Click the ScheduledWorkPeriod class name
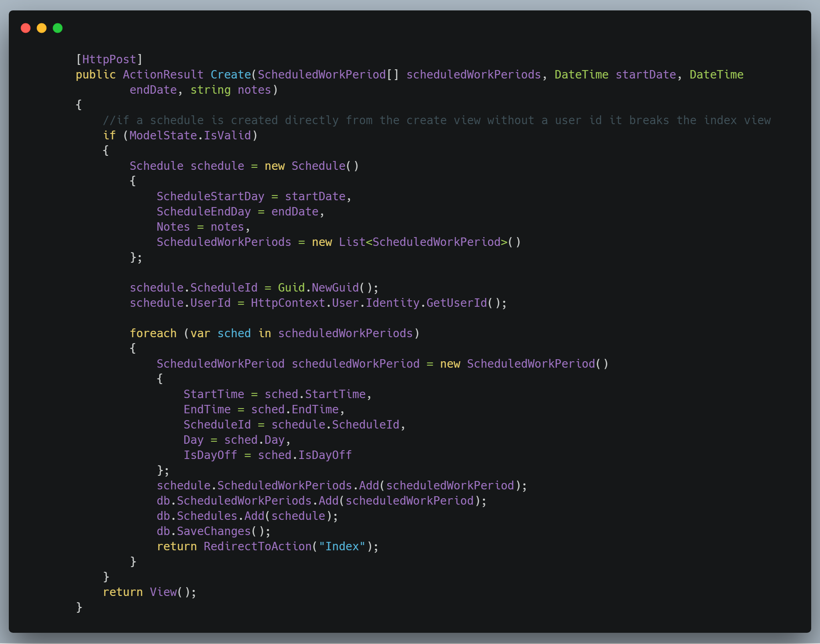 (x=220, y=363)
